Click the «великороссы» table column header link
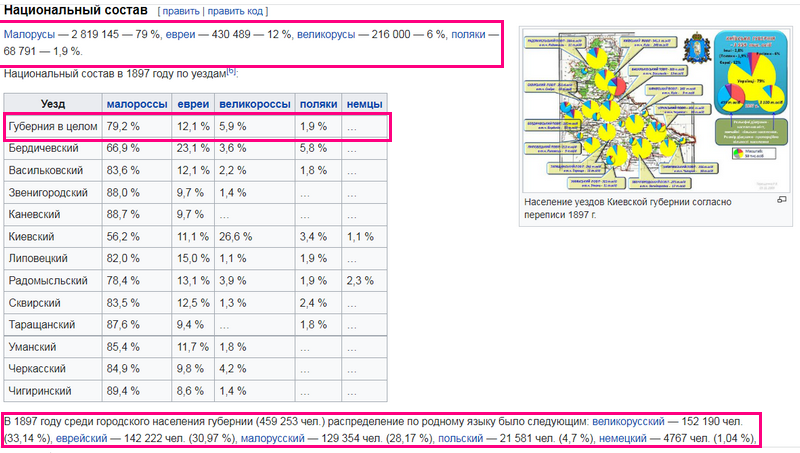This screenshot has width=800, height=453. click(x=254, y=104)
